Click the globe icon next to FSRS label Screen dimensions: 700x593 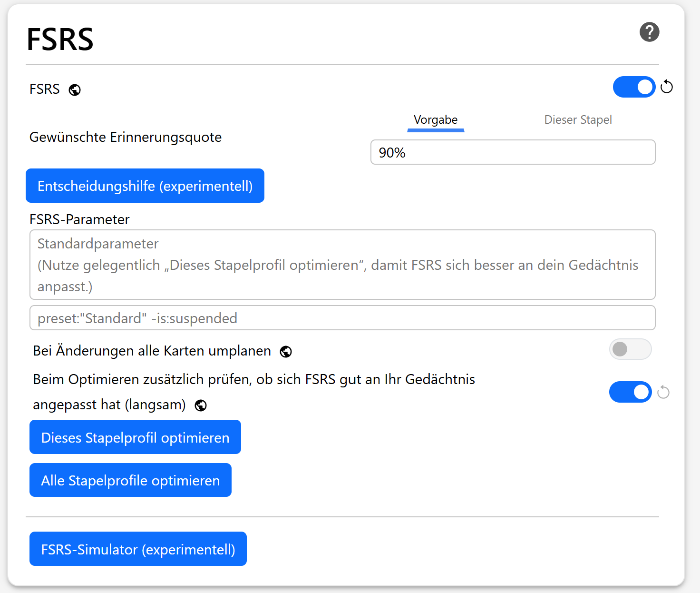75,90
